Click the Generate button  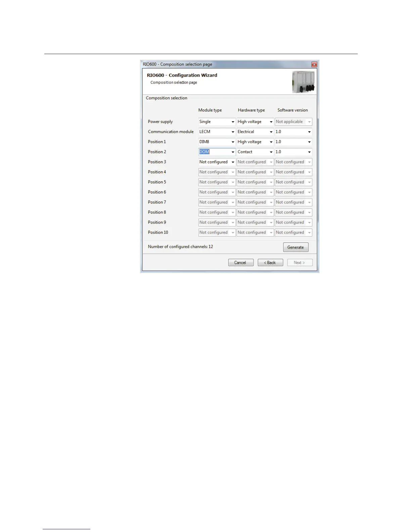point(295,247)
